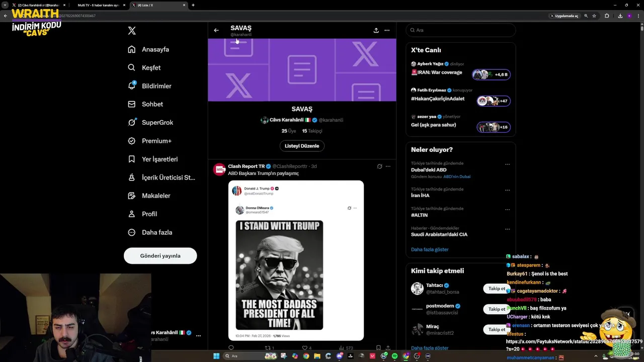Open ABD'nin Dubai related topic link

(457, 176)
